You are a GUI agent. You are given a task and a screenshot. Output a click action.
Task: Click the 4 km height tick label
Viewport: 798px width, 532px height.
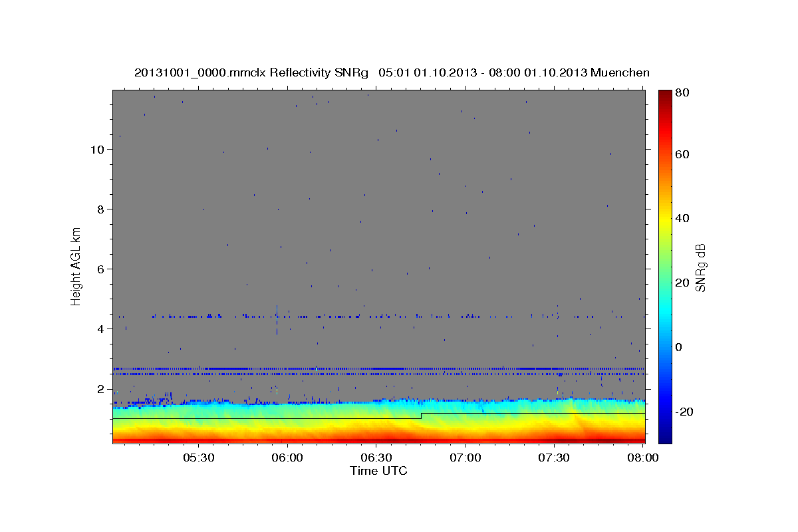(x=100, y=329)
